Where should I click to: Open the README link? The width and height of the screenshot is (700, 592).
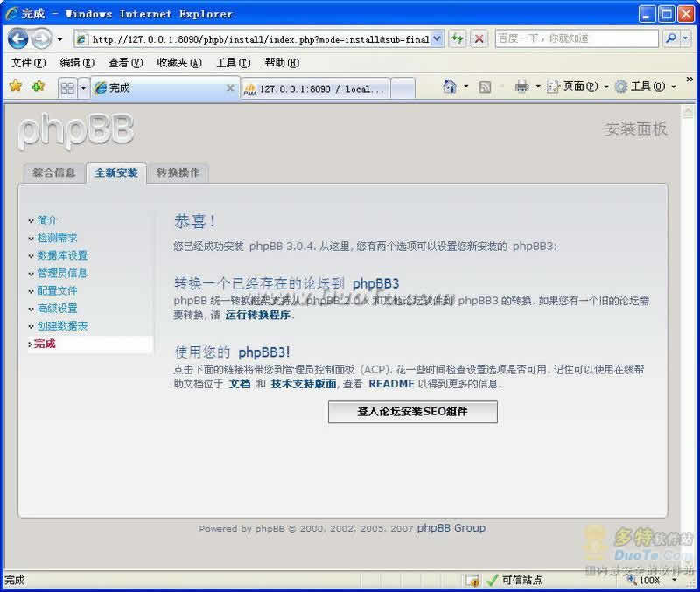coord(391,384)
